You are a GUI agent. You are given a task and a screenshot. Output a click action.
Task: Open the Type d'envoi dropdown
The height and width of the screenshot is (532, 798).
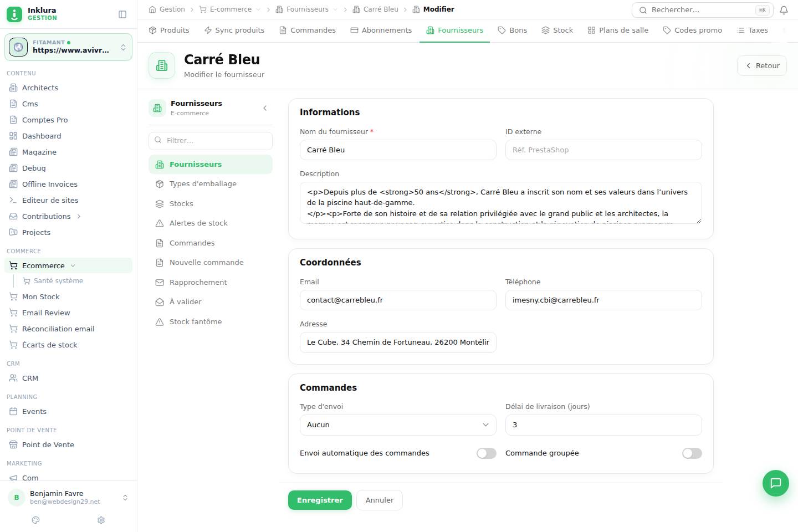click(398, 425)
